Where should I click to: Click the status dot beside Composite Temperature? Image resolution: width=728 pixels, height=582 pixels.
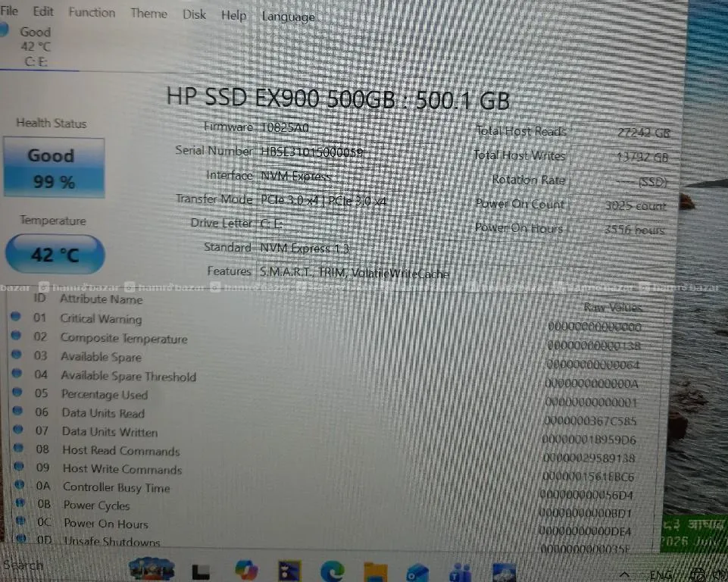click(16, 335)
